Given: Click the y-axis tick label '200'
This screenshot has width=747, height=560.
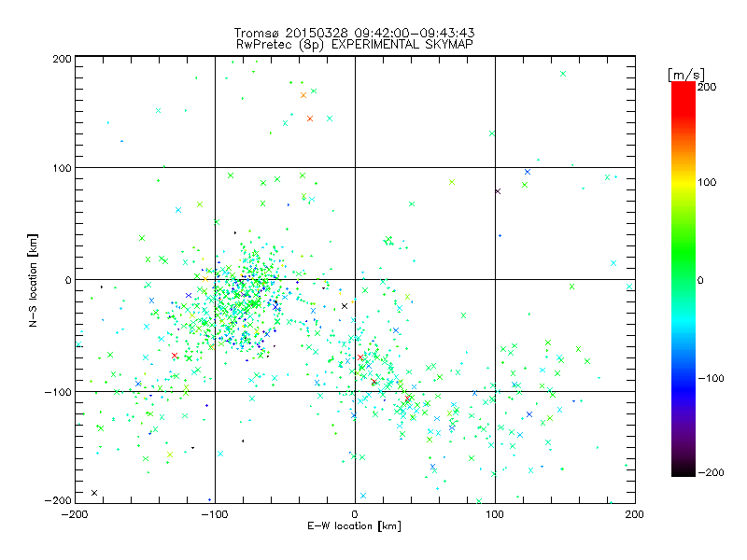Looking at the screenshot, I should click(x=62, y=59).
